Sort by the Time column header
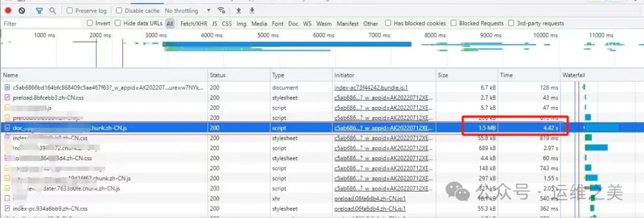 pyautogui.click(x=529, y=76)
